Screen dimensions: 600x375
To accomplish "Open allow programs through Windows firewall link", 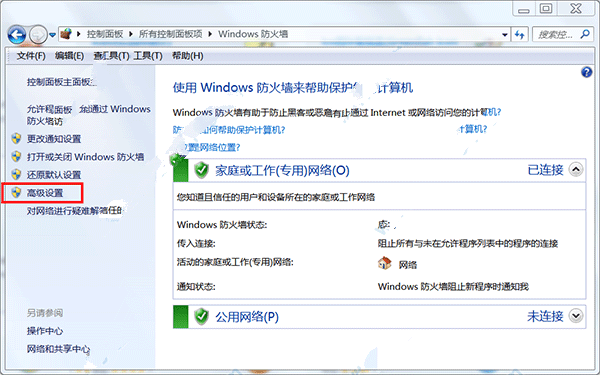I will point(88,115).
